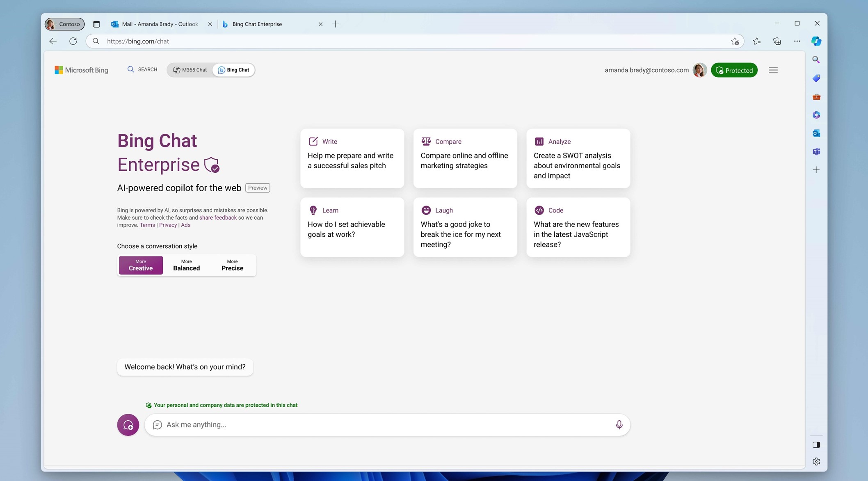Open Microsoft Teams in the sidebar
Image resolution: width=868 pixels, height=481 pixels.
816,151
